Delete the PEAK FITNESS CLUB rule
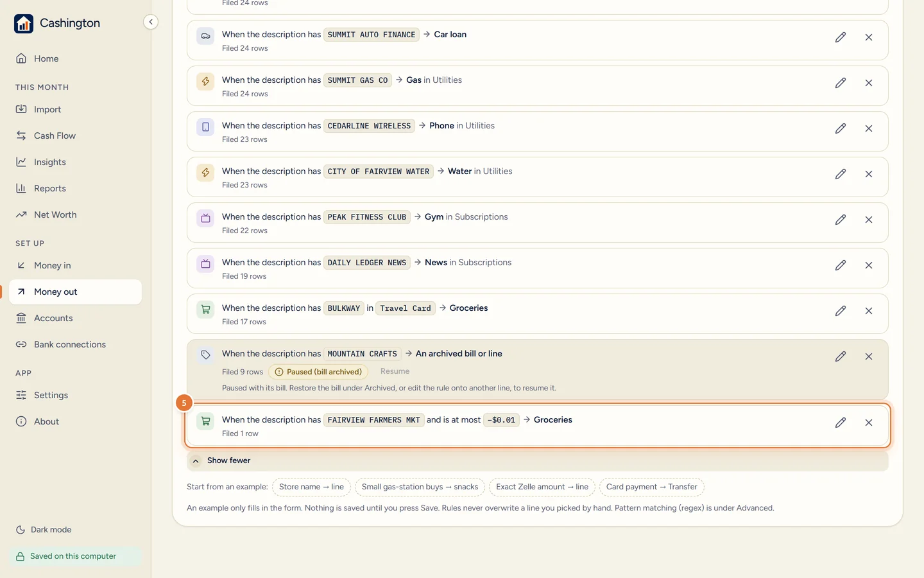924x578 pixels. pyautogui.click(x=869, y=220)
